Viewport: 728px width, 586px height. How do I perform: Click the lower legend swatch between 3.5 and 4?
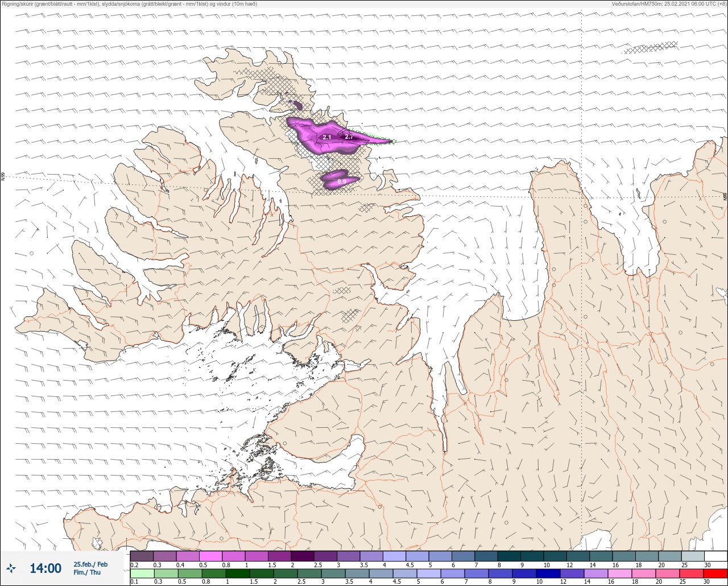coord(357,573)
